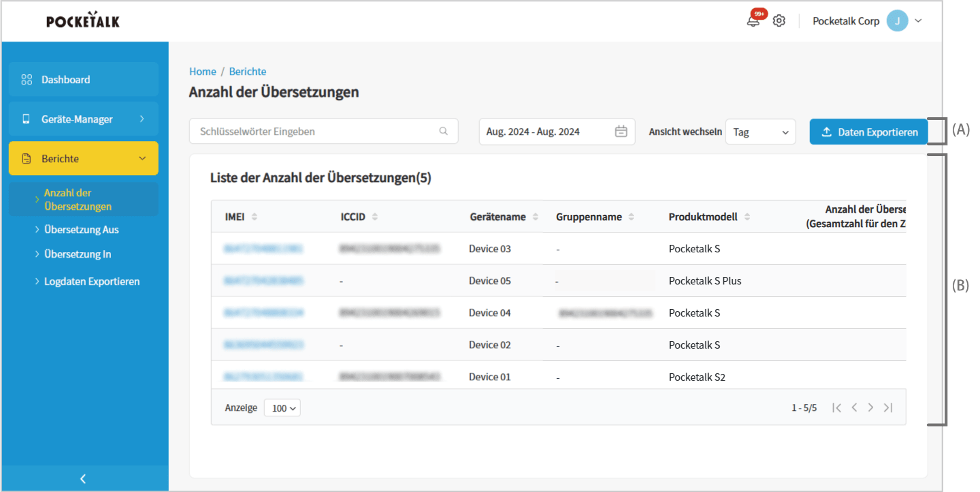Click the search magnifier icon
Viewport: 980px width, 492px height.
tap(443, 131)
